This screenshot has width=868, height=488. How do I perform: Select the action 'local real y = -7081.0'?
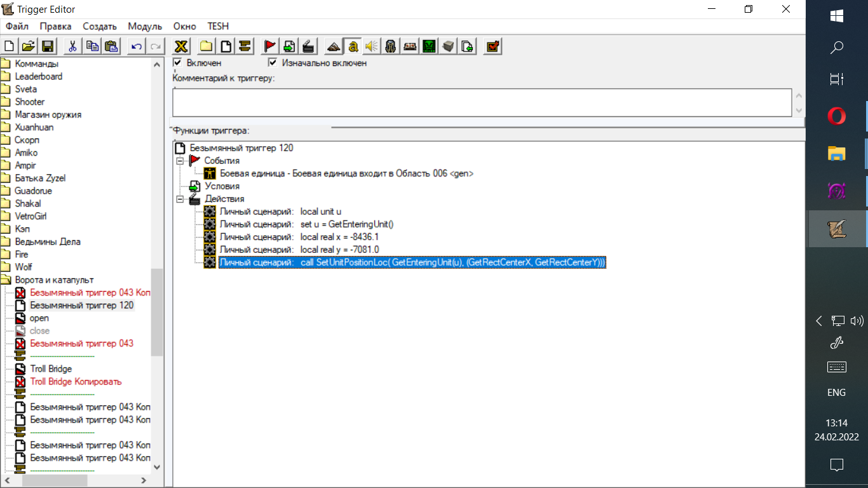pyautogui.click(x=299, y=250)
